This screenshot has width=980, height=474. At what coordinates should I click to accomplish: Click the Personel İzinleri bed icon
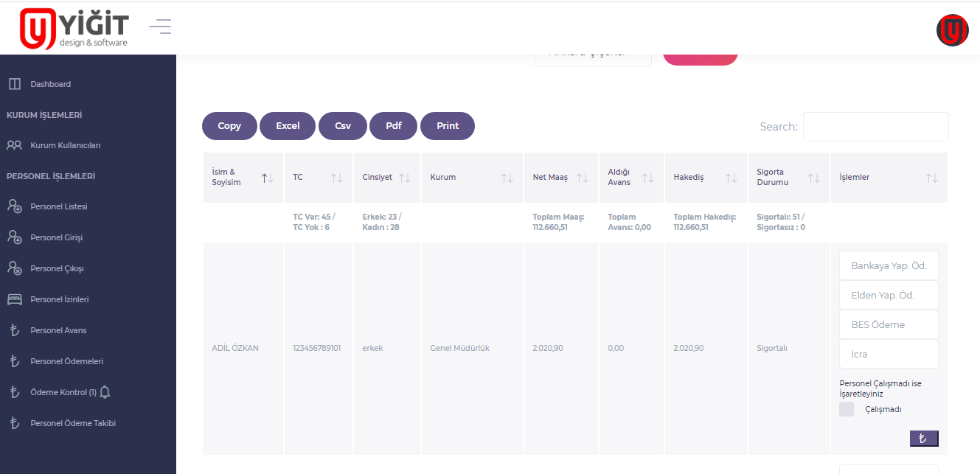15,299
